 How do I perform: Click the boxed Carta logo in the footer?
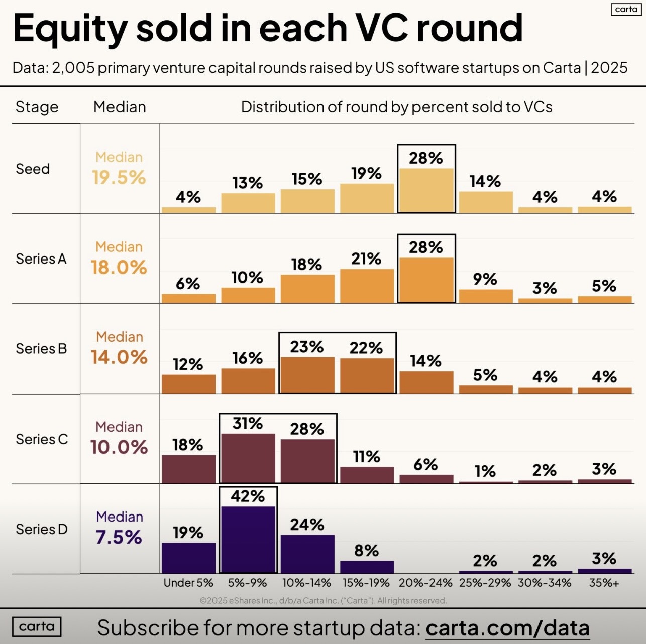point(37,626)
